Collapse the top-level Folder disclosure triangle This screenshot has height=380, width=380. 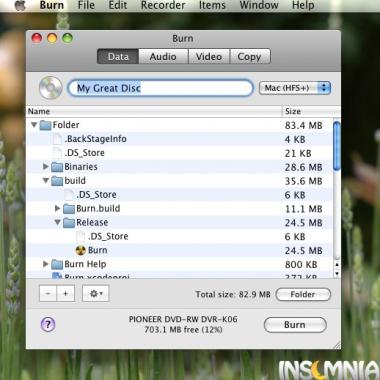(x=34, y=125)
